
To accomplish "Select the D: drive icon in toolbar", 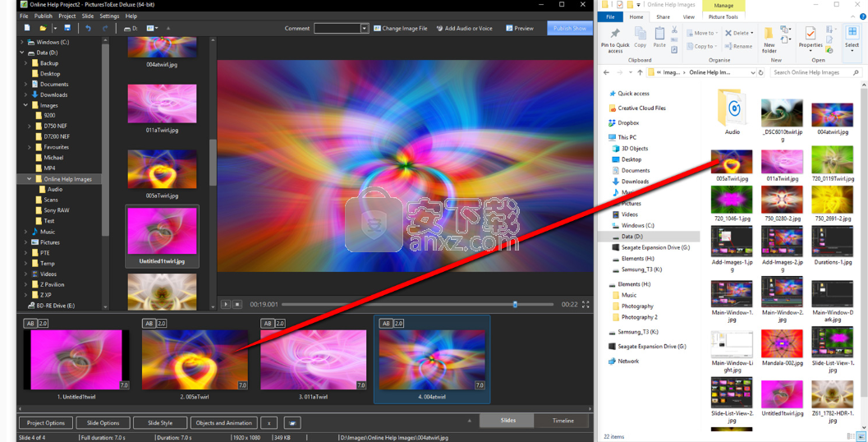I will tap(131, 28).
